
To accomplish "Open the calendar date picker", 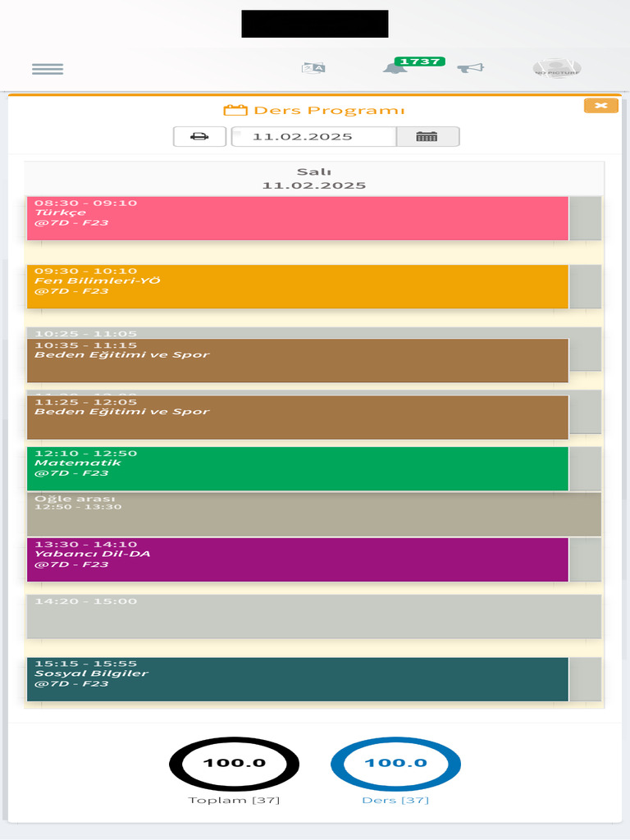I will point(427,137).
